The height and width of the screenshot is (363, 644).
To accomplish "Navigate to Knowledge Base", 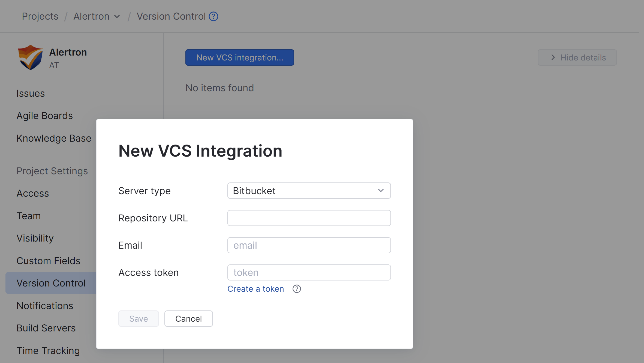I will point(54,138).
